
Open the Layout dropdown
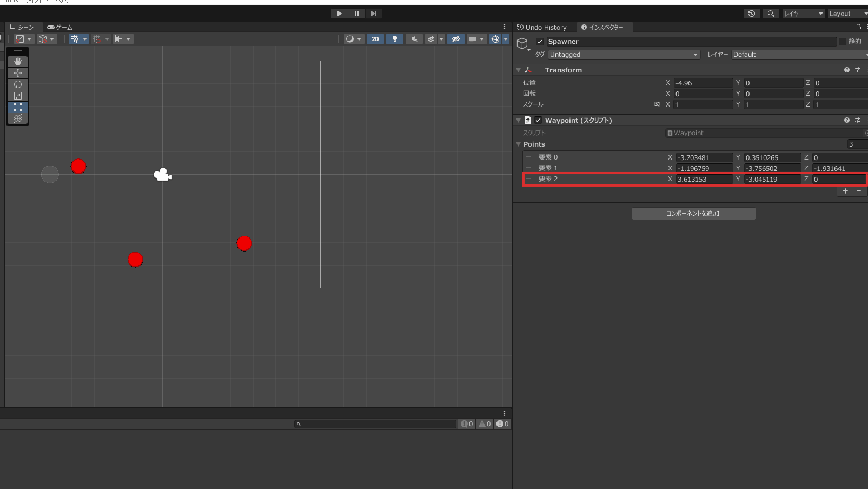(x=846, y=14)
